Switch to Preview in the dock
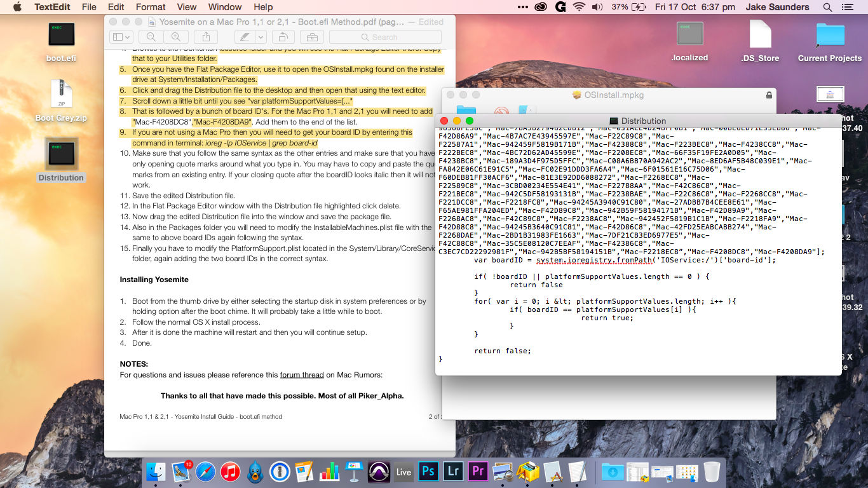The image size is (868, 488). click(x=503, y=471)
